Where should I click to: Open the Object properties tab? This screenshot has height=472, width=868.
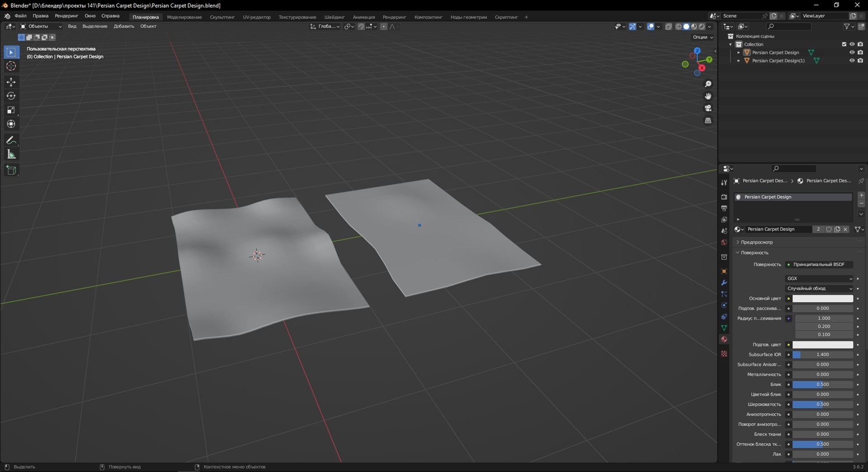coord(724,271)
